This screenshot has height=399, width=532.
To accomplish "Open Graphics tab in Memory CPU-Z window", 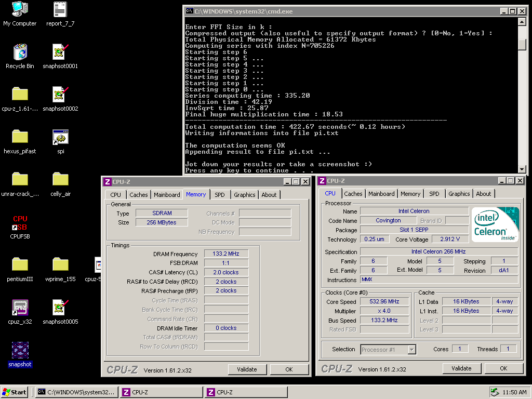I will (244, 195).
